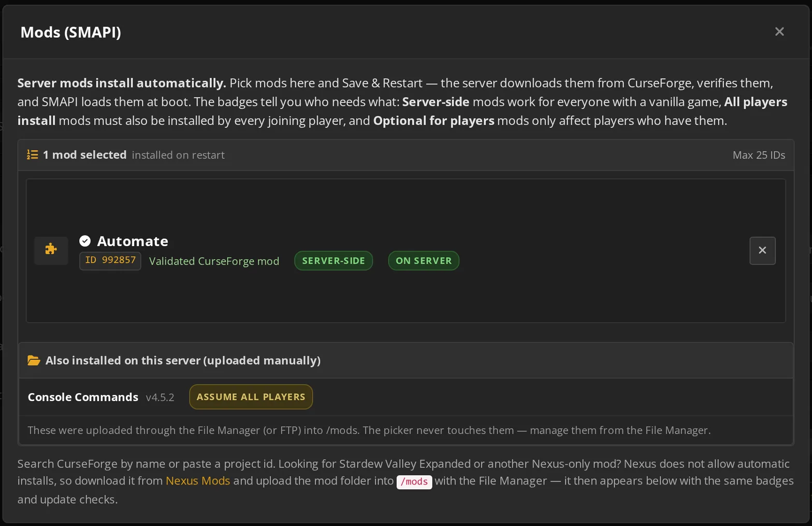812x526 pixels.
Task: Click the numbered list icon beside 1 mod selected
Action: 32,155
